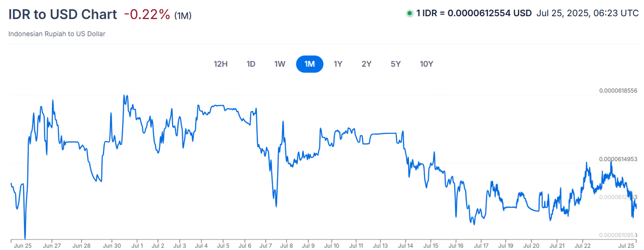The height and width of the screenshot is (250, 644).
Task: Click the 0.0000618556 top price label
Action: pos(618,91)
